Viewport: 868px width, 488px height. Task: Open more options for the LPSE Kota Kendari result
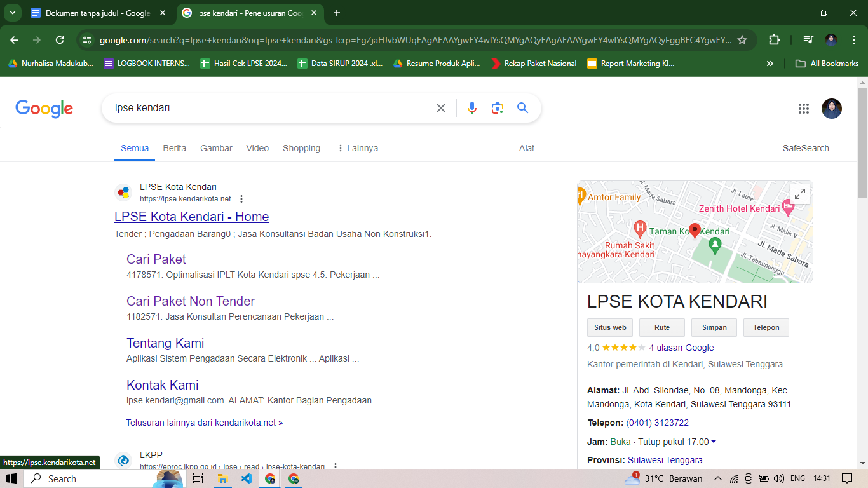pyautogui.click(x=241, y=199)
